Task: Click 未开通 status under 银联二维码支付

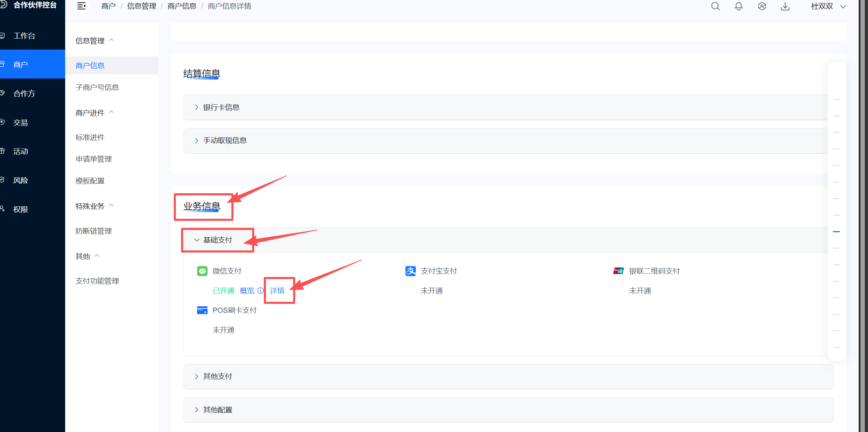Action: point(640,291)
